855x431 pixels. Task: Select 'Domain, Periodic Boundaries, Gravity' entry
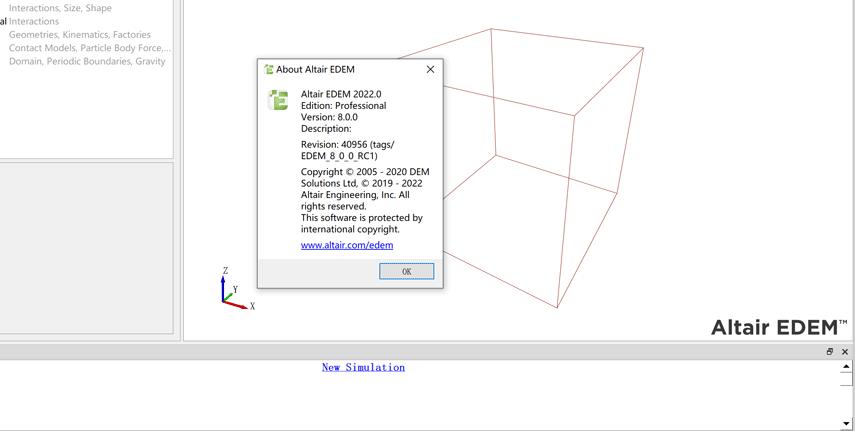pyautogui.click(x=87, y=61)
